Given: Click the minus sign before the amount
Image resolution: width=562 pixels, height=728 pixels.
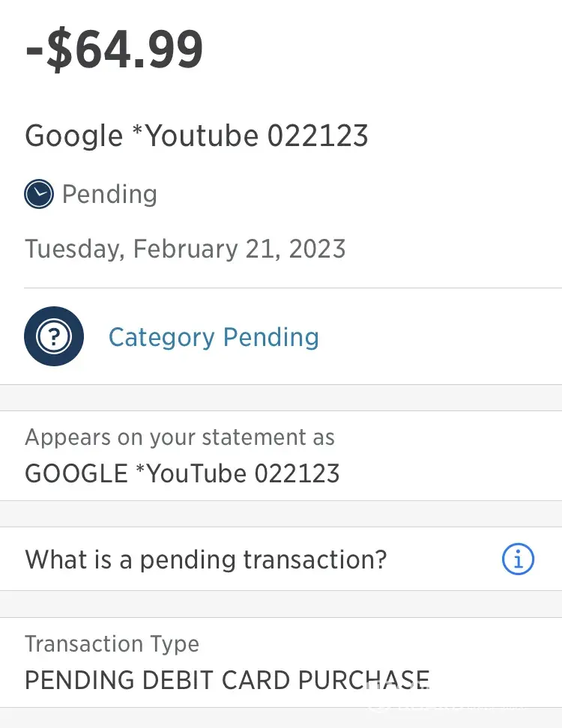Looking at the screenshot, I should pos(35,51).
